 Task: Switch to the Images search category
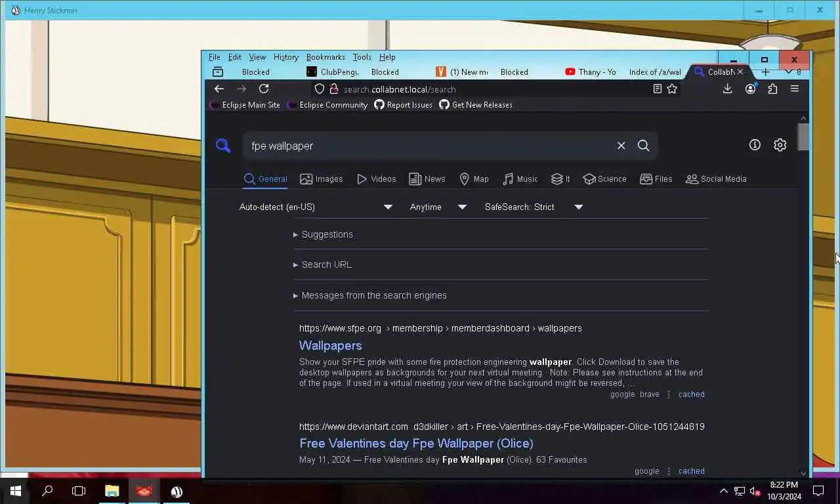[x=322, y=178]
